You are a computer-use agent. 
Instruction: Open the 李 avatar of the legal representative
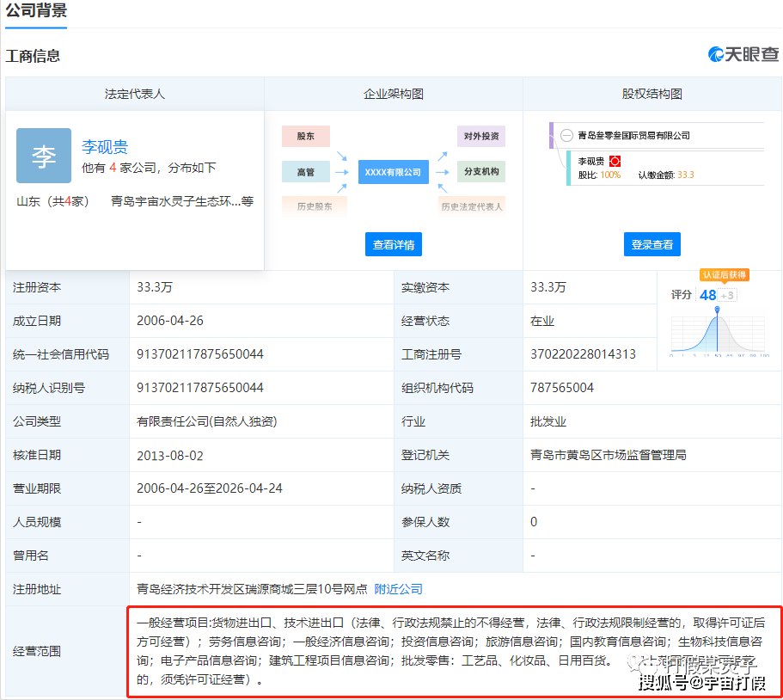(44, 156)
